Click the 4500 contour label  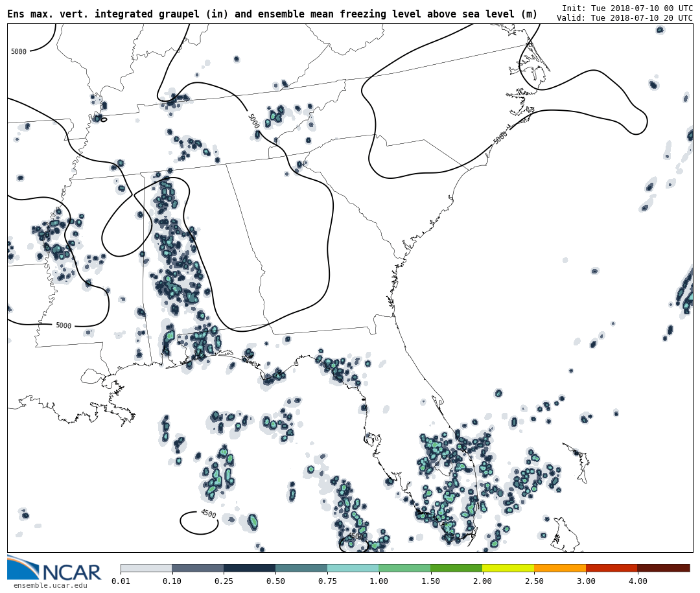coord(208,513)
